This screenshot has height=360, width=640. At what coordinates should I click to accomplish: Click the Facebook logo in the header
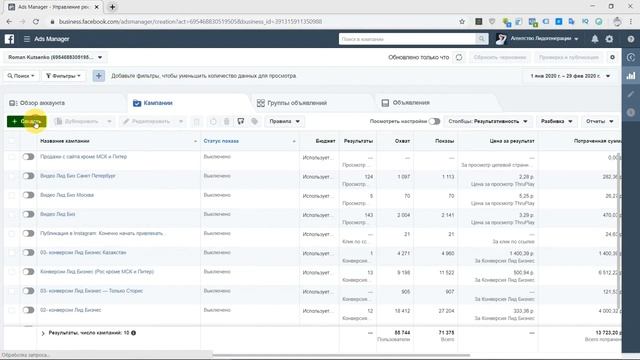pos(9,39)
